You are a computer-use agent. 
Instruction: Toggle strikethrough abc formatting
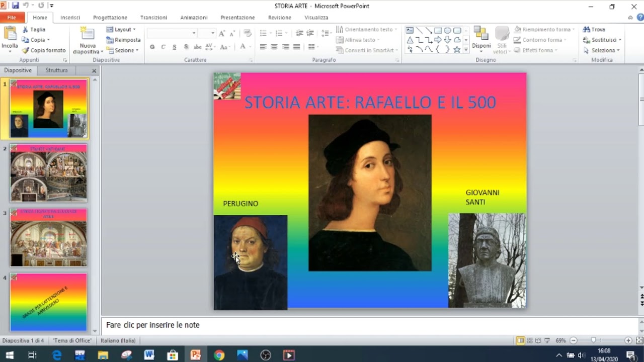197,47
